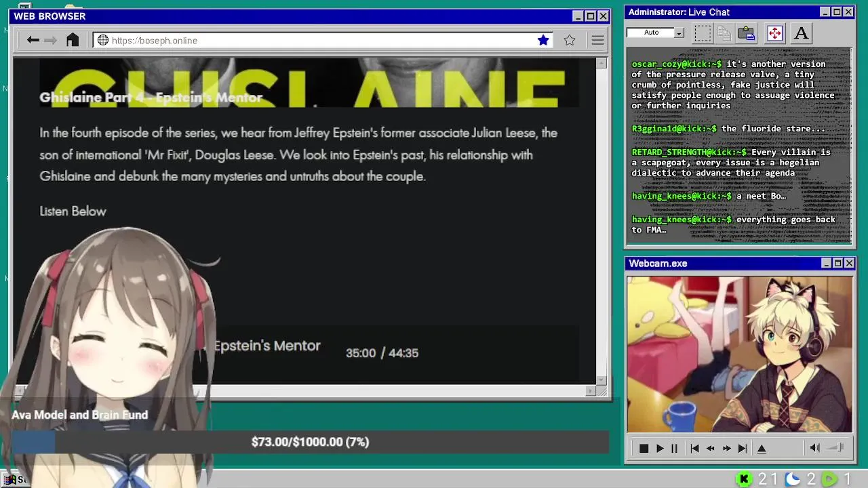
Task: Open the Auto dropdown in Live Chat
Action: (x=679, y=33)
